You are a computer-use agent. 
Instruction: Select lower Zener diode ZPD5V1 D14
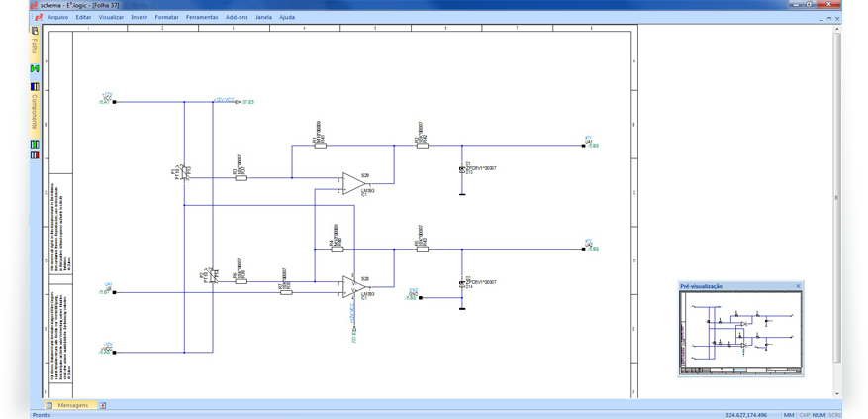click(462, 284)
